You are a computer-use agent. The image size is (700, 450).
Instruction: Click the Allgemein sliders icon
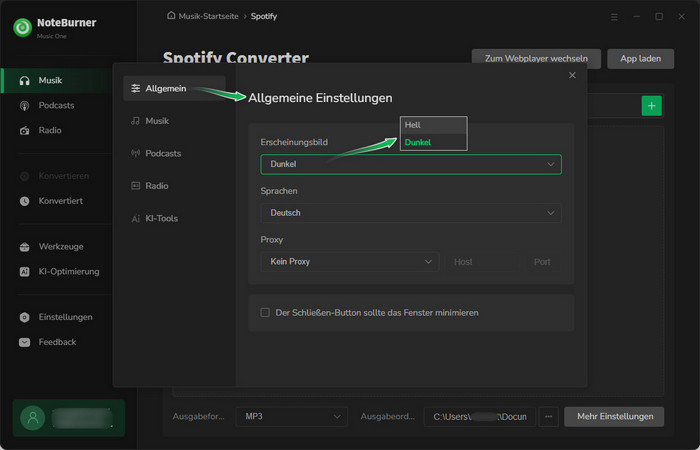[x=136, y=88]
